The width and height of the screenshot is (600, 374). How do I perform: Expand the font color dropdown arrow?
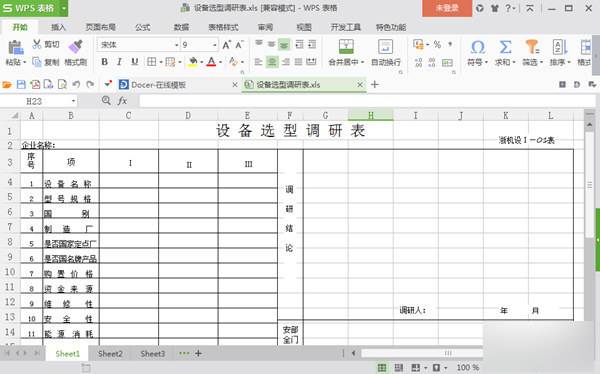220,62
